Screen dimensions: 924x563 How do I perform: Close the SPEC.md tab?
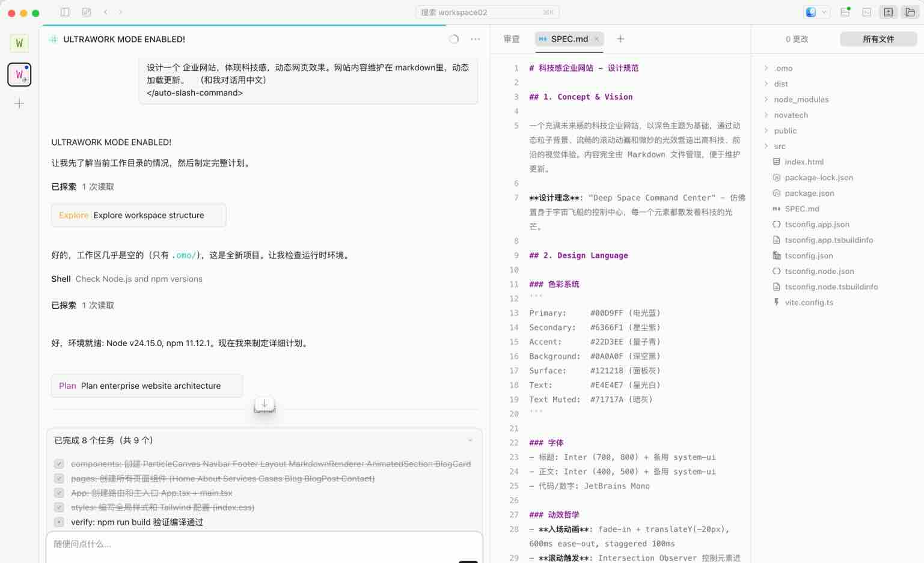pyautogui.click(x=596, y=39)
